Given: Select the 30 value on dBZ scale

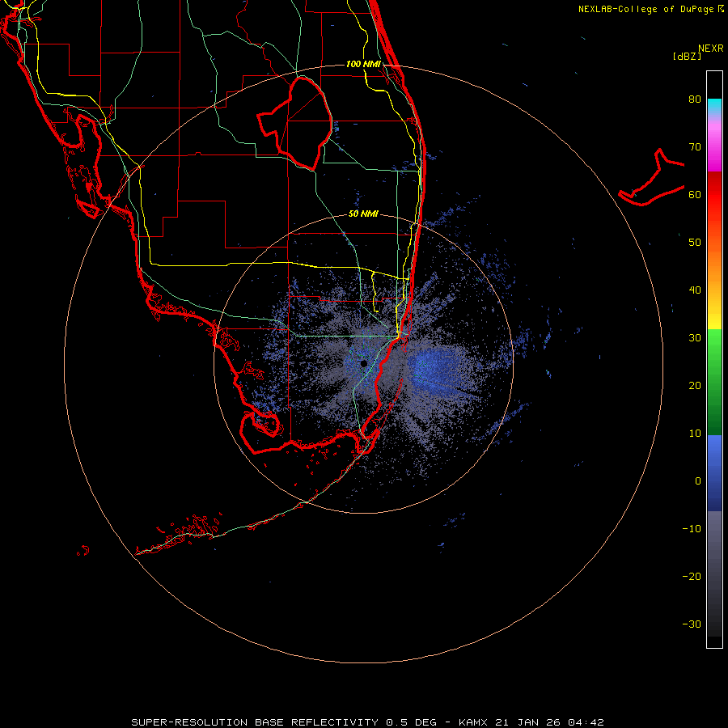Looking at the screenshot, I should tap(695, 337).
